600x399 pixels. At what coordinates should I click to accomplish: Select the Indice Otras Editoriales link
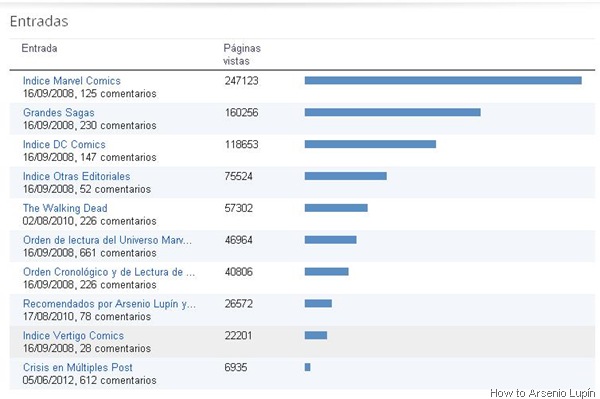click(76, 176)
